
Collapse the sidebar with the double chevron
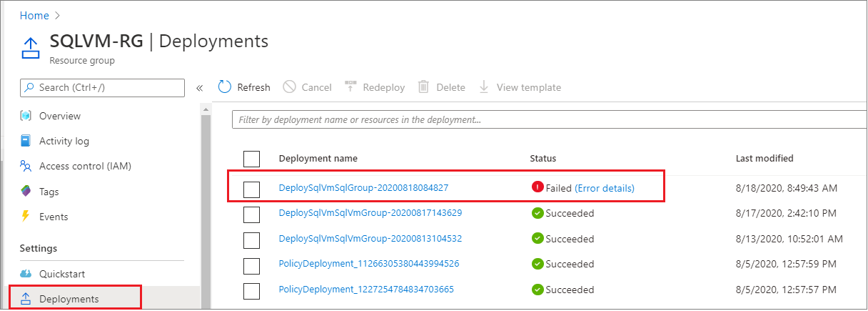pos(200,88)
